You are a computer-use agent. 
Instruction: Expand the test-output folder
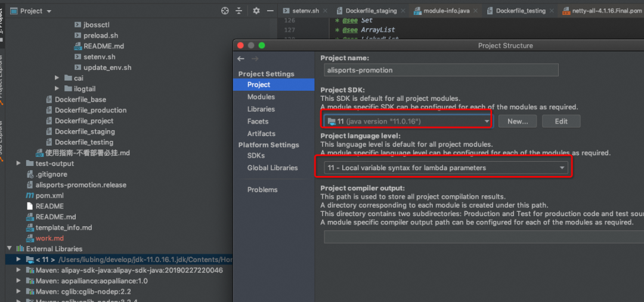[18, 164]
